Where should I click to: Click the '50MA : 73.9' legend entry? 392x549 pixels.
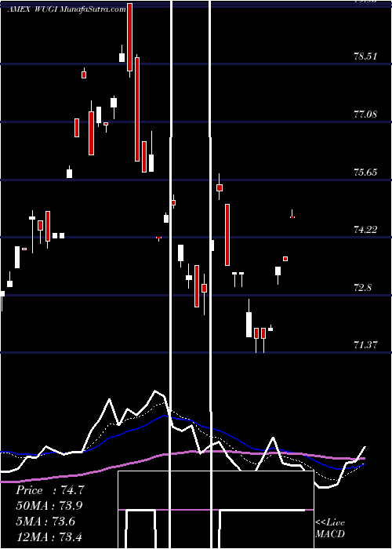pyautogui.click(x=49, y=506)
